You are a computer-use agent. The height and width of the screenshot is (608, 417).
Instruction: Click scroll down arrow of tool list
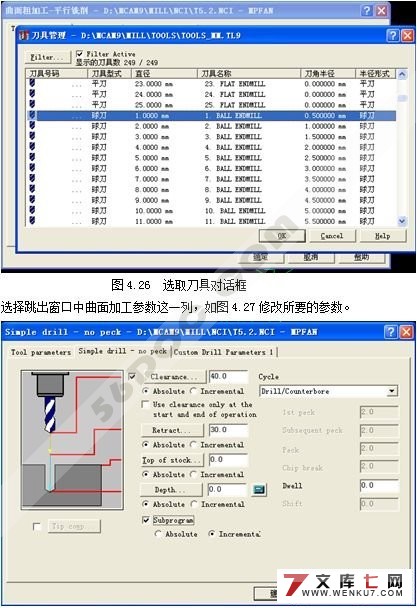coord(402,221)
